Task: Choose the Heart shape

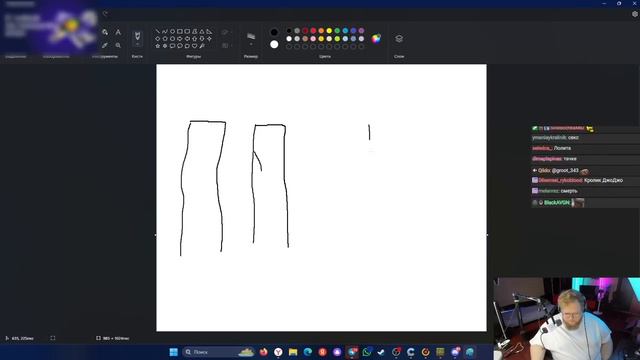Action: pos(194,46)
